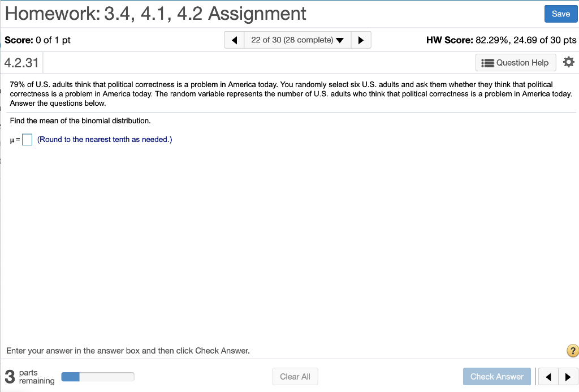Screen dimensions: 579x392
Task: Click inside the μ answer input field
Action: pyautogui.click(x=26, y=139)
